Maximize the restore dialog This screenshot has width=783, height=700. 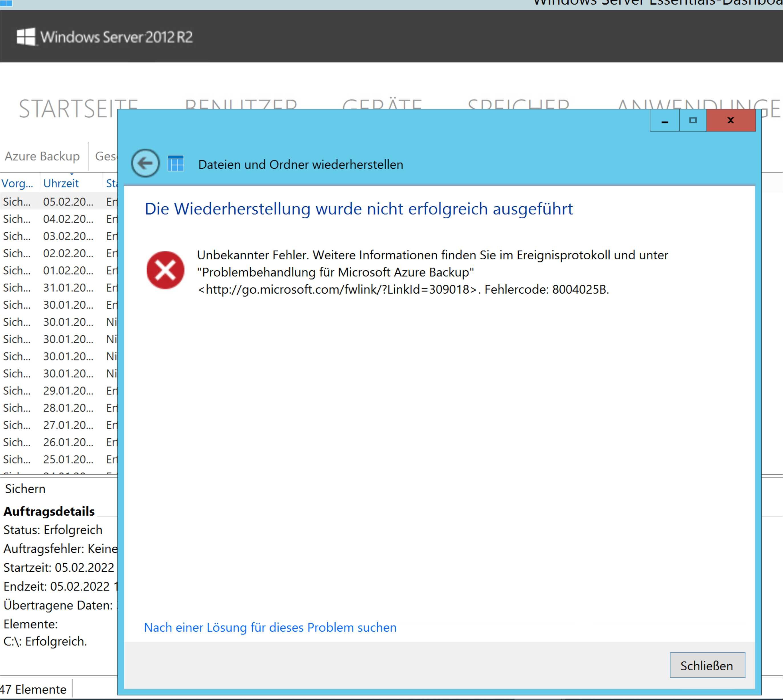(693, 120)
